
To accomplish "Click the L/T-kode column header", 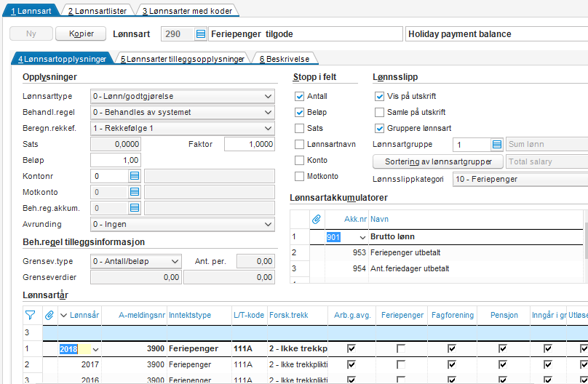I will point(249,315).
